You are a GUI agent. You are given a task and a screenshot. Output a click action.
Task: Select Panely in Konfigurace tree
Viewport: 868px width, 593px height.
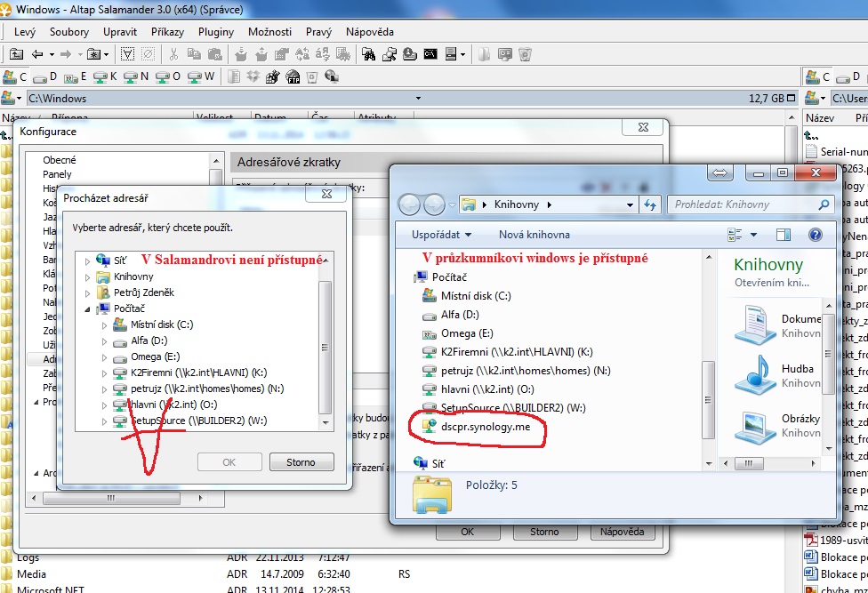57,174
